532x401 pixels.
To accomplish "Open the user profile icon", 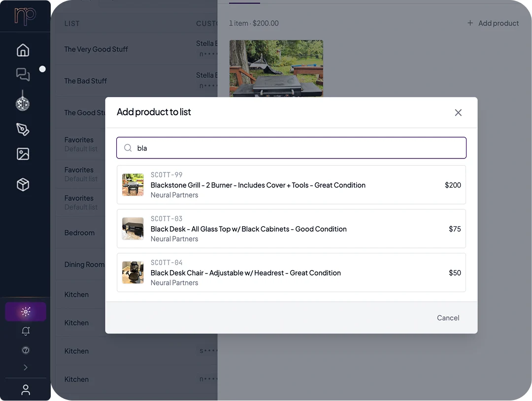I will tap(26, 390).
